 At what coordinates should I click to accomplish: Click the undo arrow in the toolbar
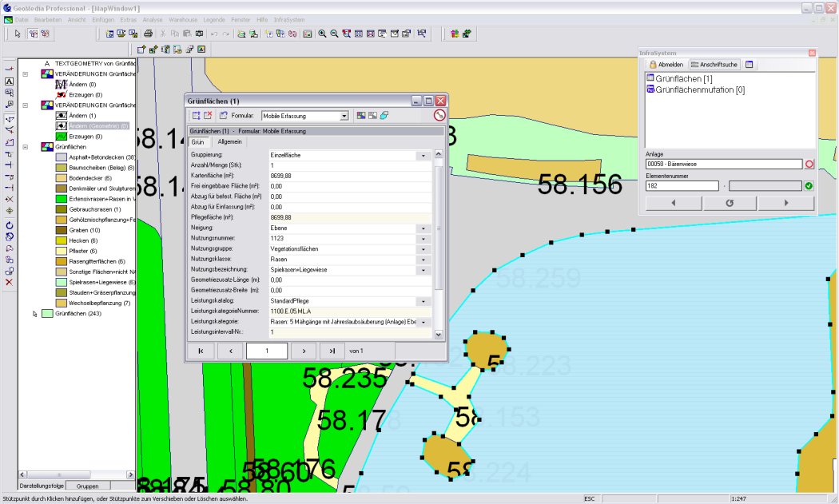tap(214, 34)
